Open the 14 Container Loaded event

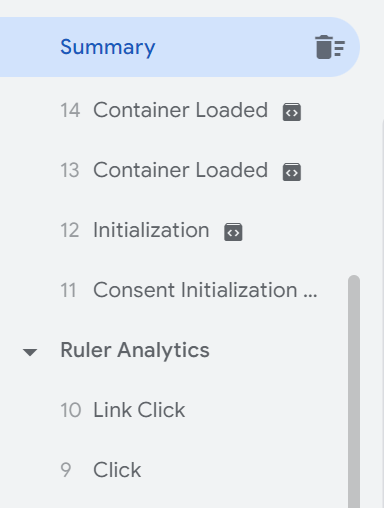pos(180,110)
